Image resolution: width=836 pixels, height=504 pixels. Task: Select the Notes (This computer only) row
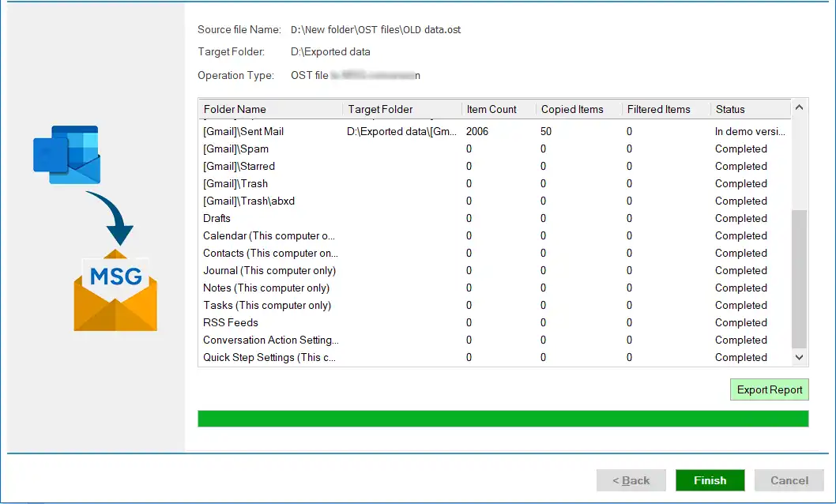(x=495, y=288)
